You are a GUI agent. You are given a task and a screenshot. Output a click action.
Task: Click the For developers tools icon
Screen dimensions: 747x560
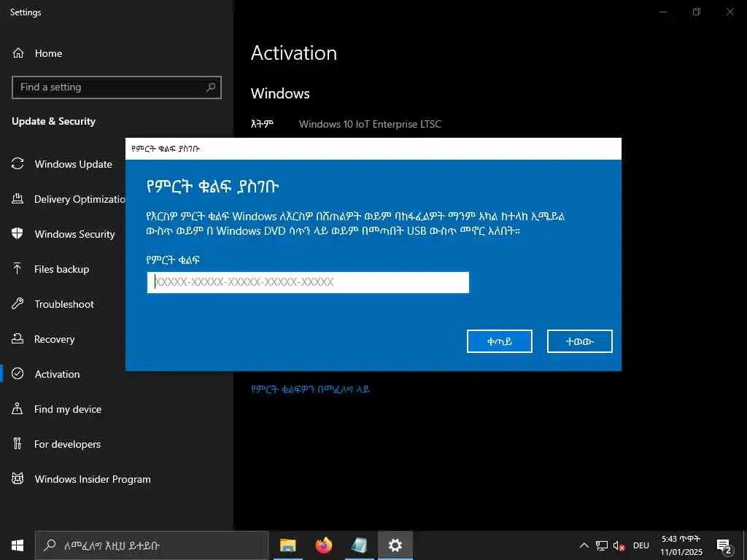(18, 444)
